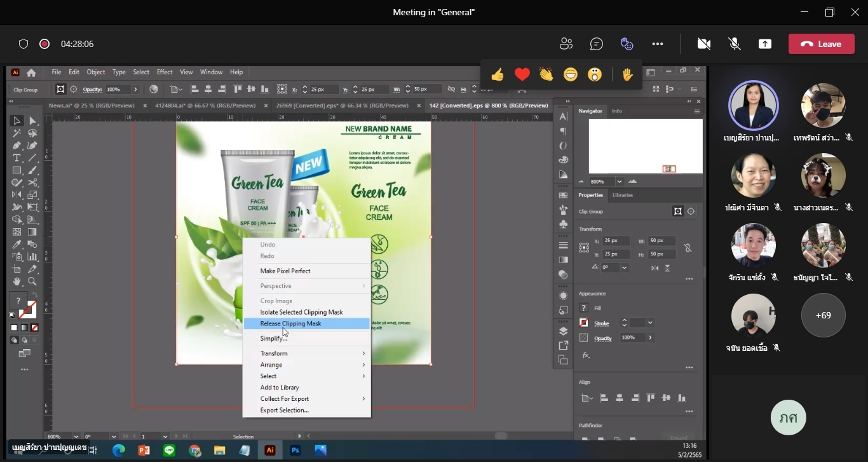Toggle edit clipping path in Properties
Viewport: 868px width, 462px height.
[678, 212]
